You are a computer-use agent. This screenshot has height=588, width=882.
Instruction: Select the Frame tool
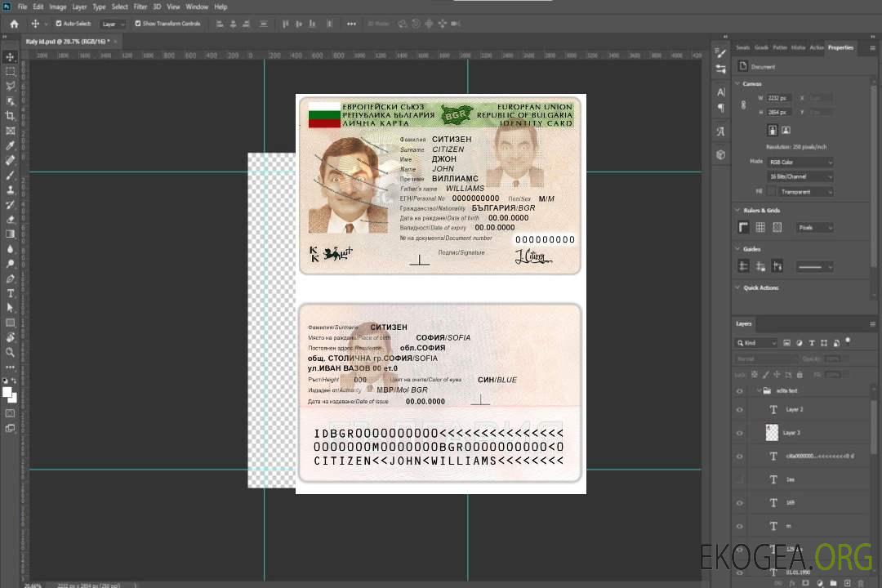10,131
